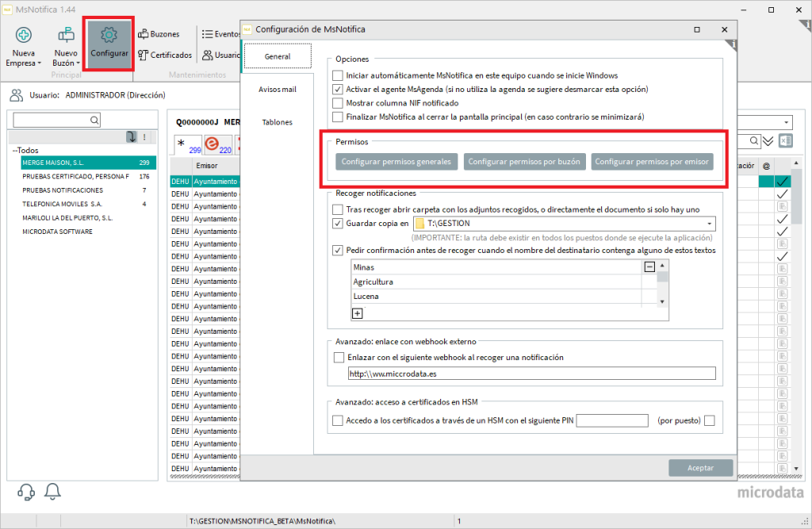
Task: Open Usuarios maintenance
Action: [x=221, y=55]
